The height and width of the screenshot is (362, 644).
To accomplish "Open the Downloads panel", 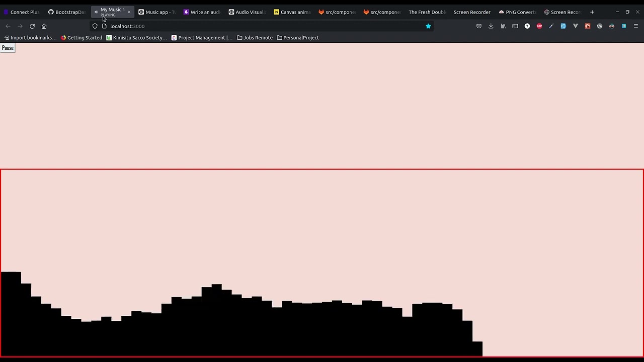I will point(491,26).
